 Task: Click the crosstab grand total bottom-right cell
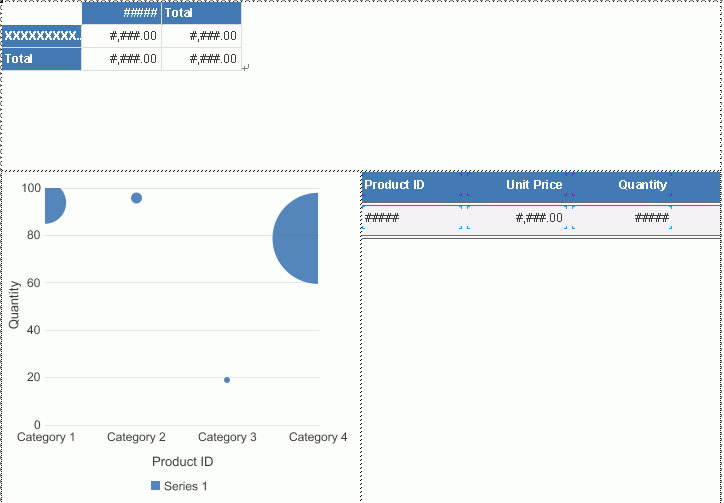[x=201, y=59]
